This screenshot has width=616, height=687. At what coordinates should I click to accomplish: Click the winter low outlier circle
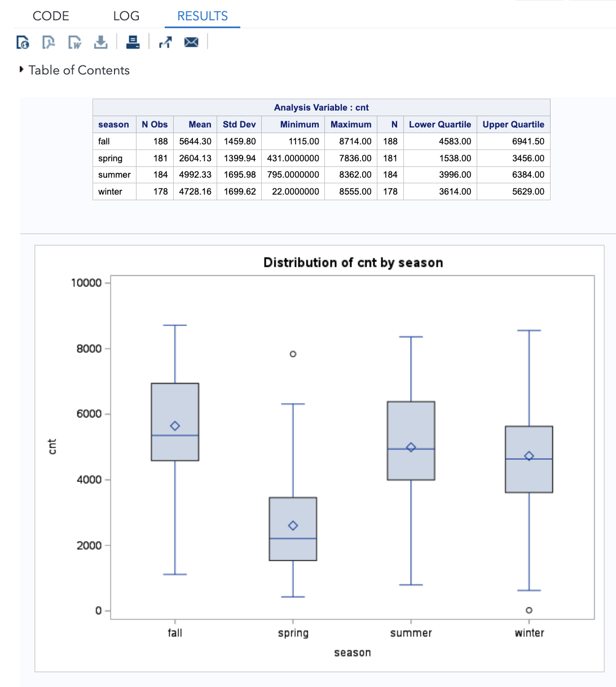click(529, 610)
